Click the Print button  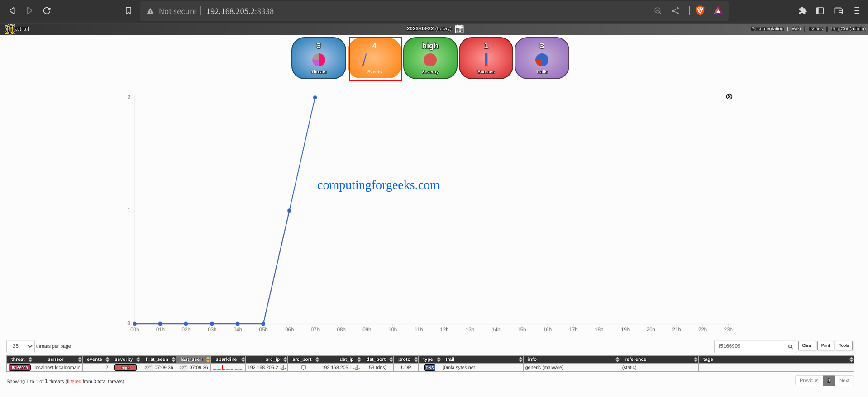[825, 346]
